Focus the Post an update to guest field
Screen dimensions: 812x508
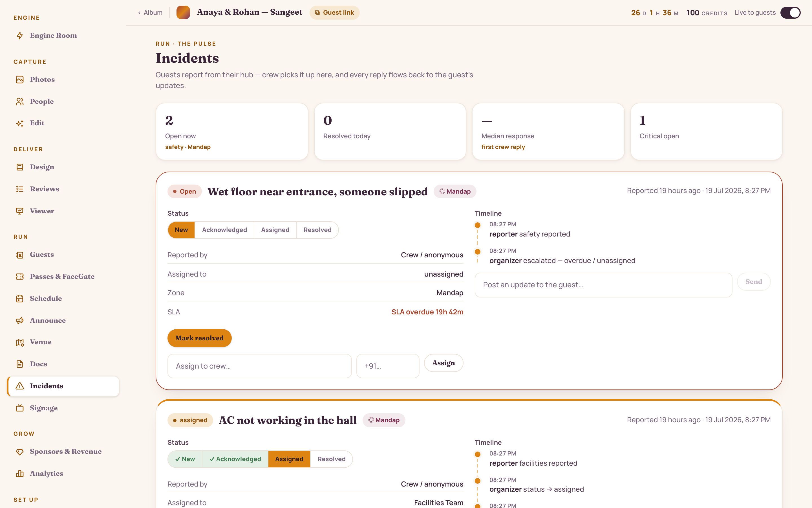click(x=603, y=285)
